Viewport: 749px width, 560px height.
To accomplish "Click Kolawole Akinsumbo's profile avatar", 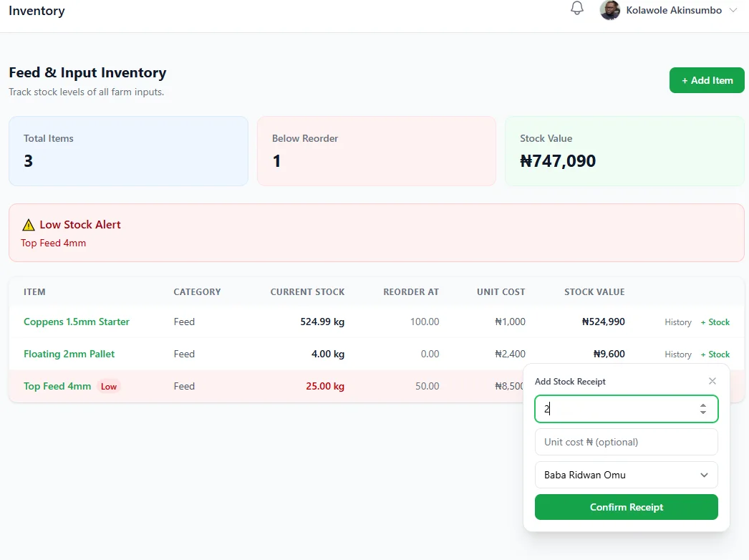I will coord(610,10).
